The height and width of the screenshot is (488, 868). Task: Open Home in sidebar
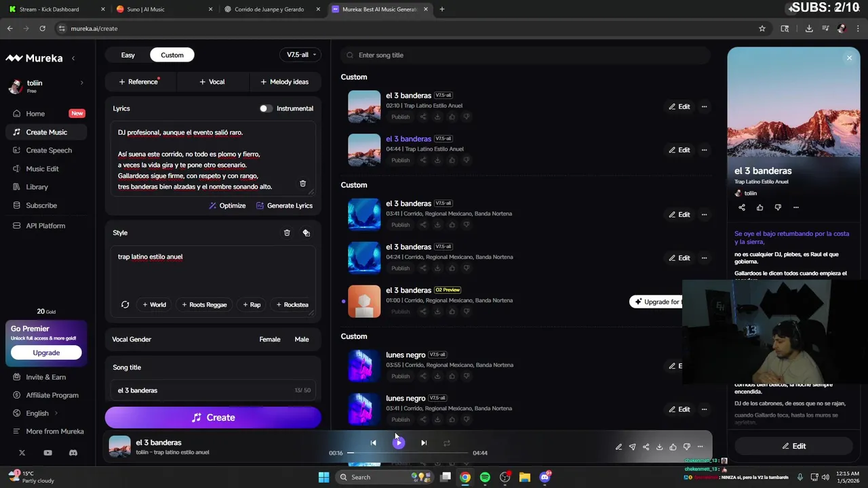[x=35, y=114]
